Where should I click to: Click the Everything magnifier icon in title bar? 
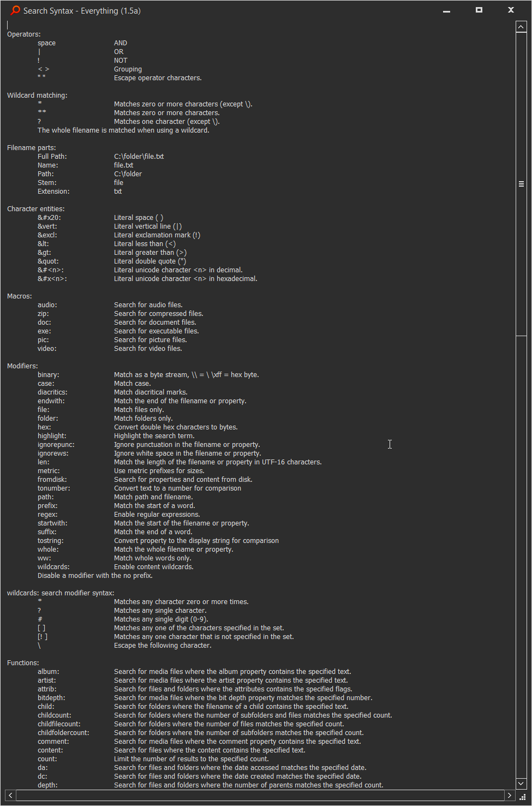pyautogui.click(x=15, y=10)
